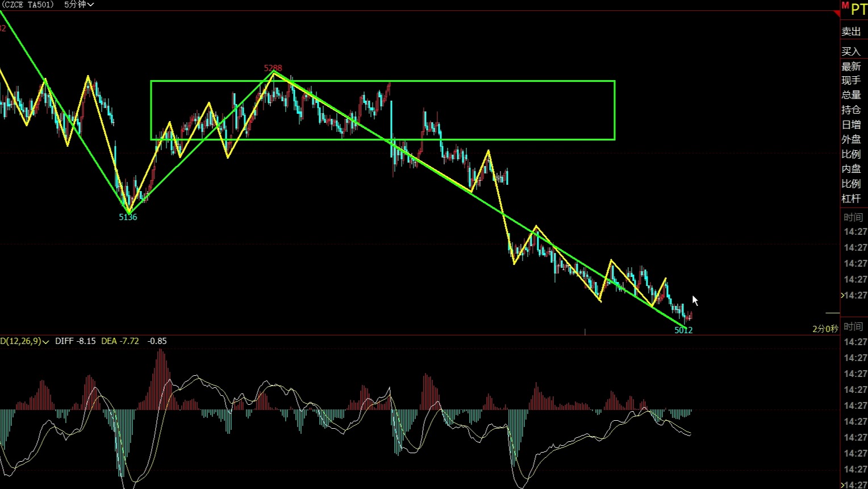Select the 卖出 row in quote panel

coord(851,32)
